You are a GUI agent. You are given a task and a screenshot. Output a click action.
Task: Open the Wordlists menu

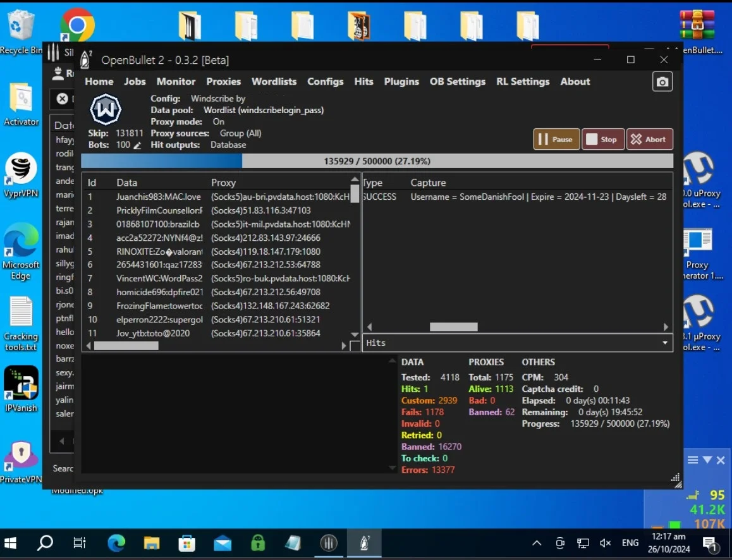pos(274,82)
